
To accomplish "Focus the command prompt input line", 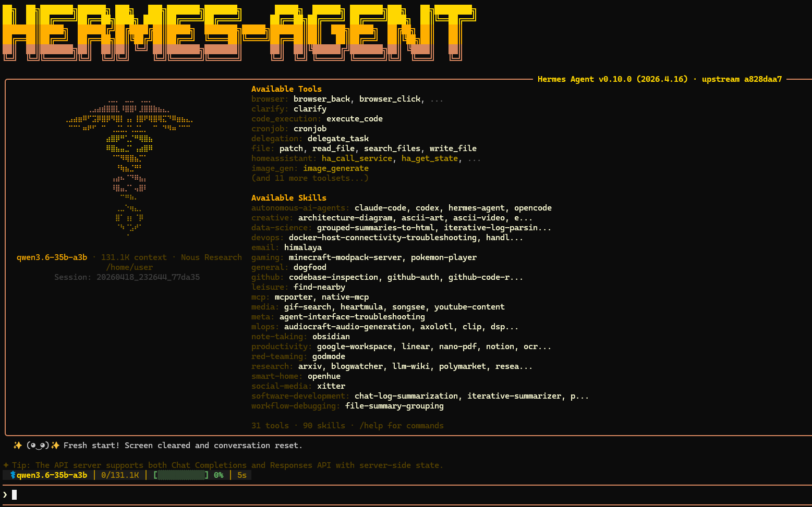I will 406,494.
